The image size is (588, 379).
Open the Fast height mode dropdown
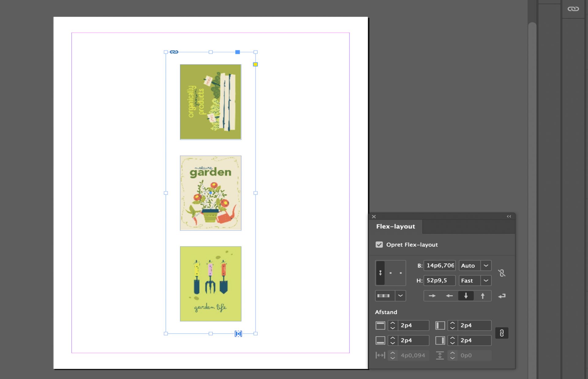point(486,281)
